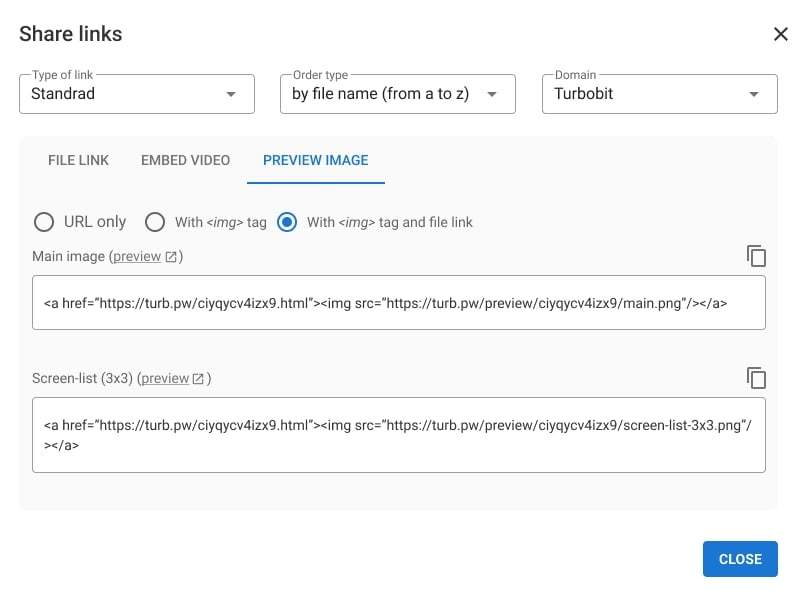The height and width of the screenshot is (600, 802).
Task: Select the URL only radio option
Action: coord(44,222)
